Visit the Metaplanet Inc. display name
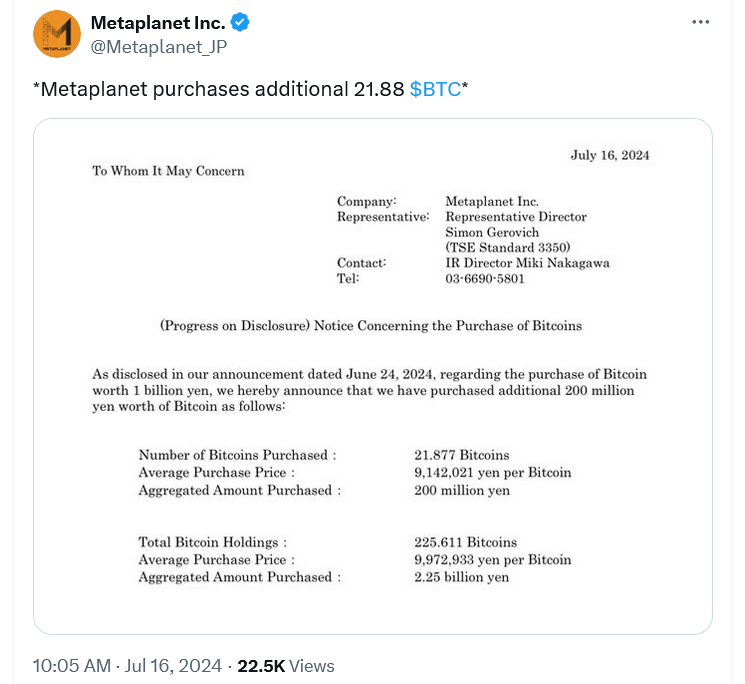Viewport: 745px width, 684px height. [x=157, y=22]
